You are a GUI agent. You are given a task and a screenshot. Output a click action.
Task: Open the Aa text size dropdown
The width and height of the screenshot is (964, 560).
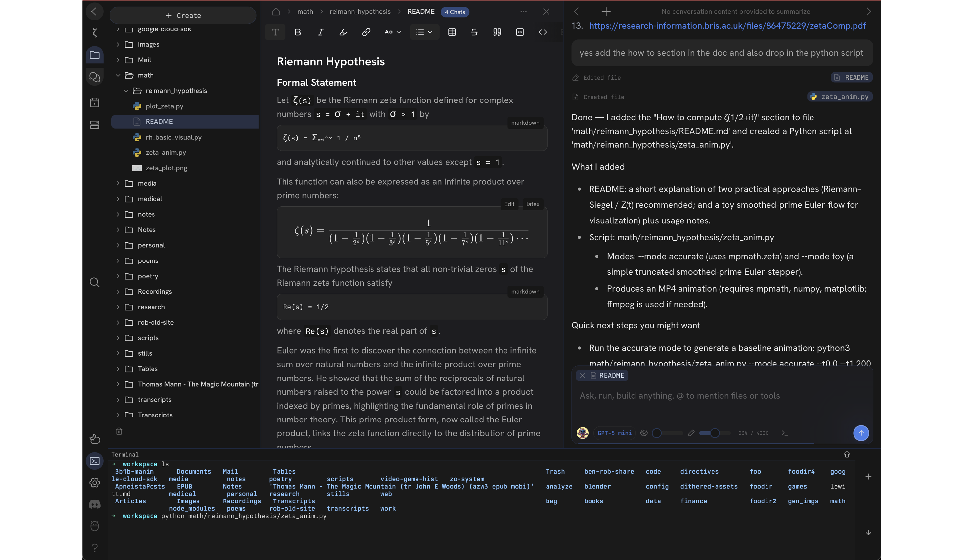(x=392, y=32)
